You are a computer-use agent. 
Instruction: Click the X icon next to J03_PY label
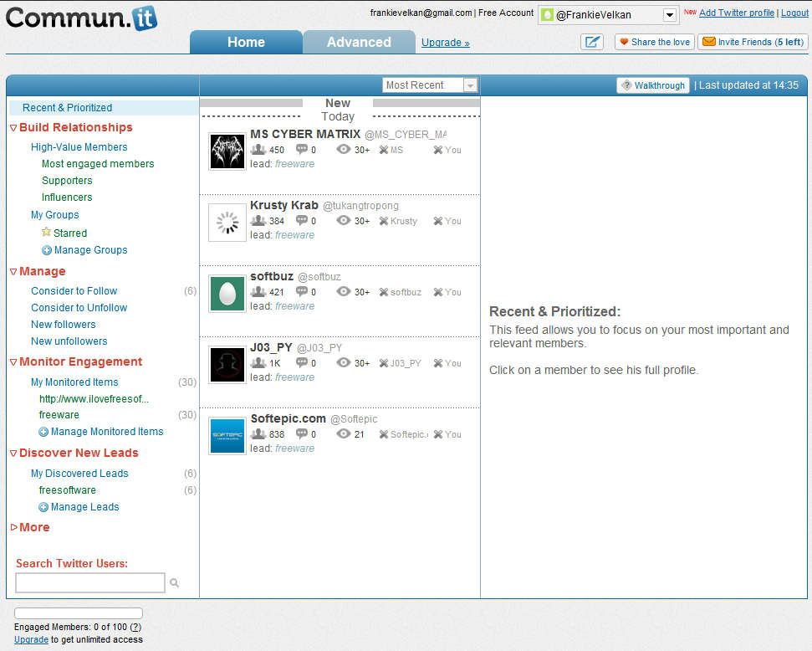[x=384, y=363]
